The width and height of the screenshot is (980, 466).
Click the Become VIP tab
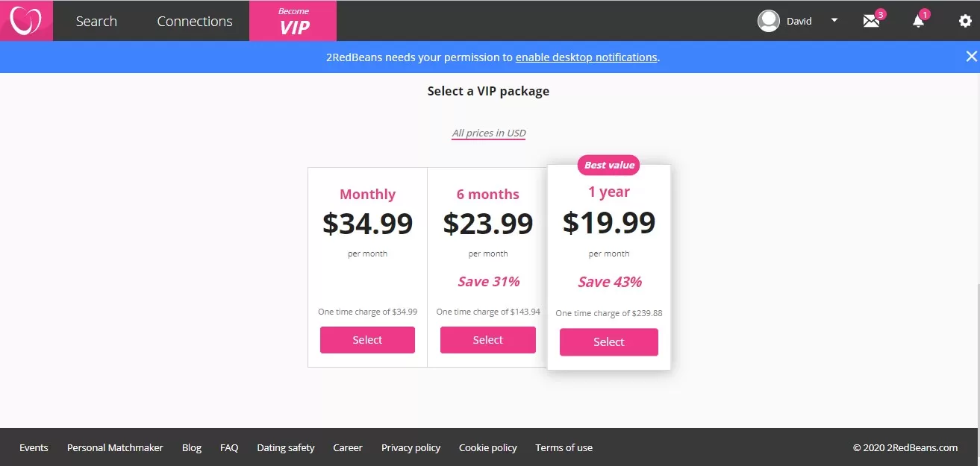(293, 21)
